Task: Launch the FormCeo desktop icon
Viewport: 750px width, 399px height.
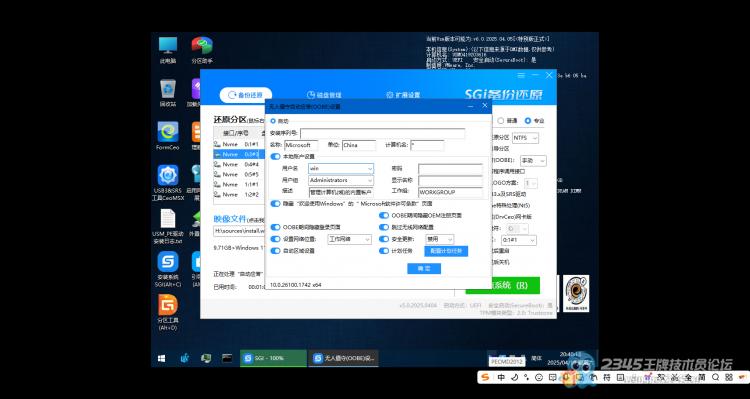Action: (168, 135)
